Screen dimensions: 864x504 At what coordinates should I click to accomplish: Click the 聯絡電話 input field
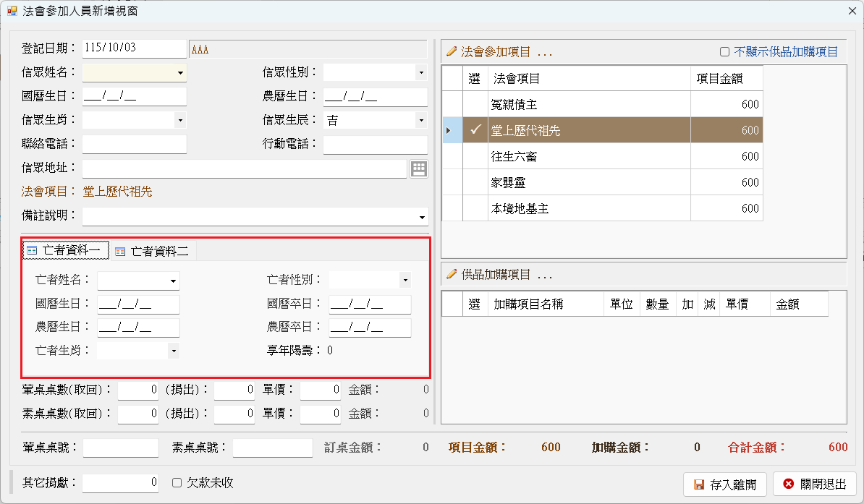pyautogui.click(x=135, y=145)
